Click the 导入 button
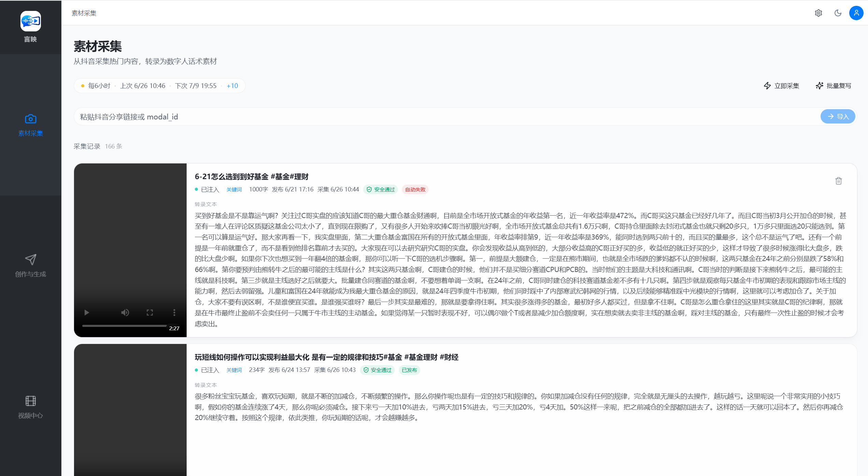 tap(838, 116)
